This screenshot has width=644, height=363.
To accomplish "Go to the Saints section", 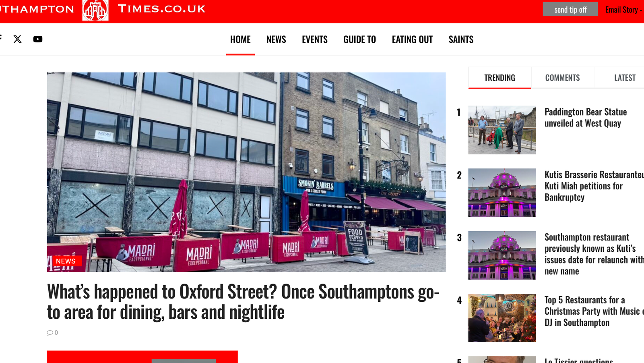I will (x=461, y=39).
